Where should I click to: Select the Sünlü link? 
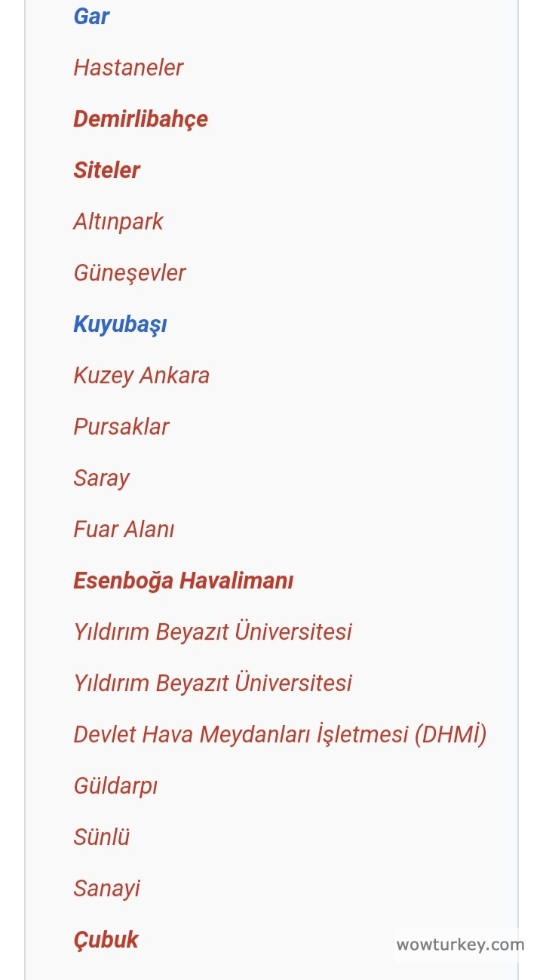pos(102,837)
